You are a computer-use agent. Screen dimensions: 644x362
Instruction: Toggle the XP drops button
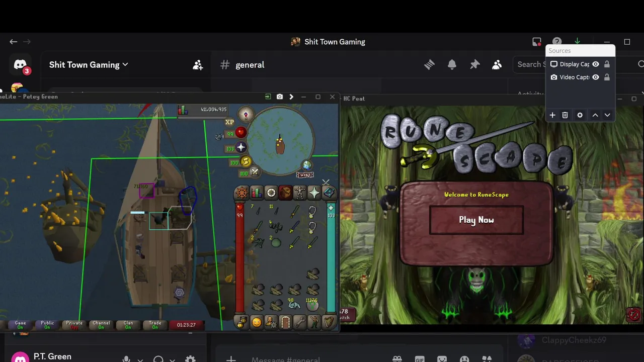tap(229, 122)
